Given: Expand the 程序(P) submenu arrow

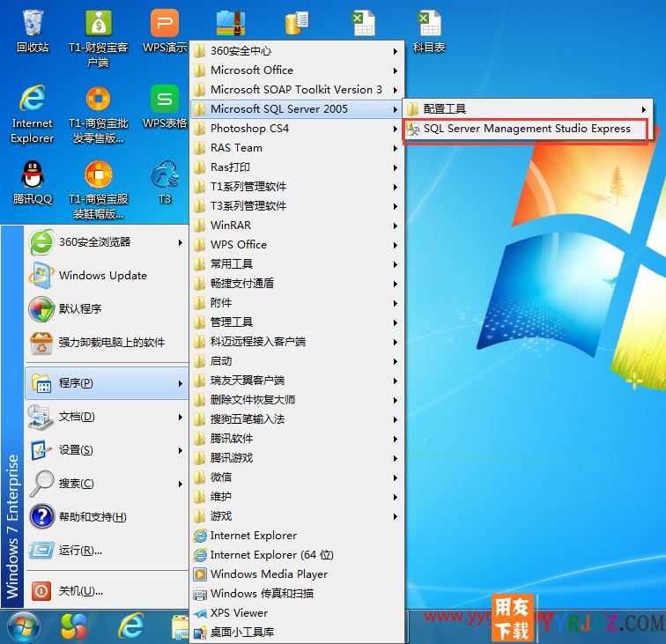Looking at the screenshot, I should click(x=180, y=383).
